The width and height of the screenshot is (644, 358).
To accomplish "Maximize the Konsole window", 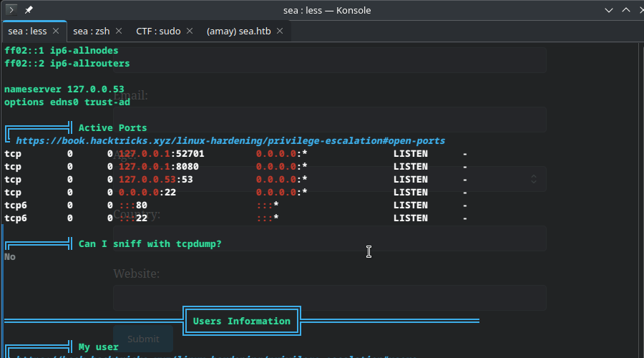I will 625,10.
